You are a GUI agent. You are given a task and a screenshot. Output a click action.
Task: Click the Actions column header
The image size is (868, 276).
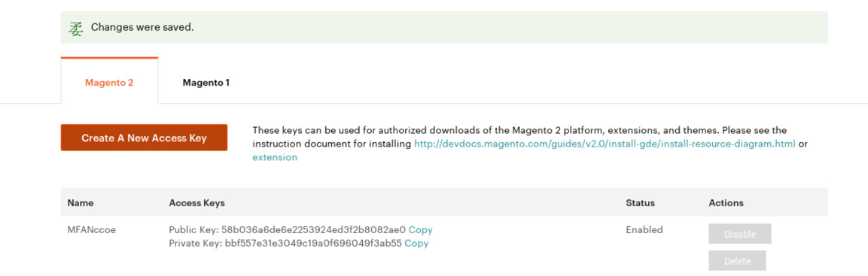pyautogui.click(x=726, y=203)
